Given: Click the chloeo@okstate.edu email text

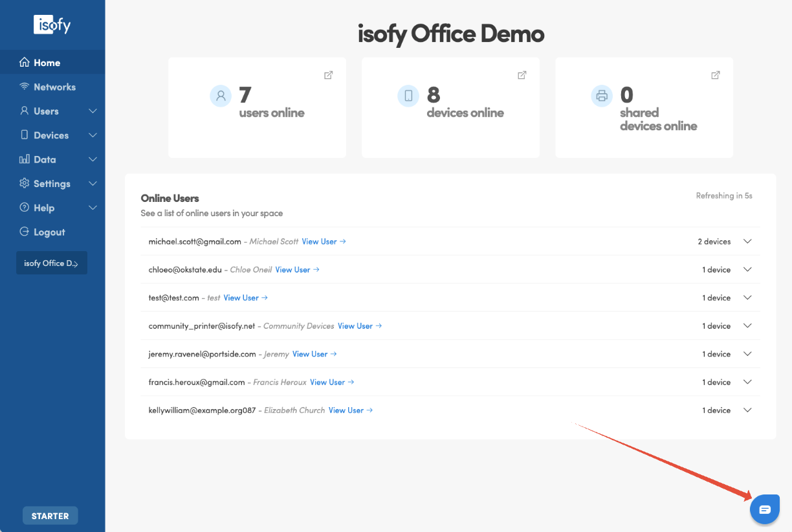Looking at the screenshot, I should [185, 269].
